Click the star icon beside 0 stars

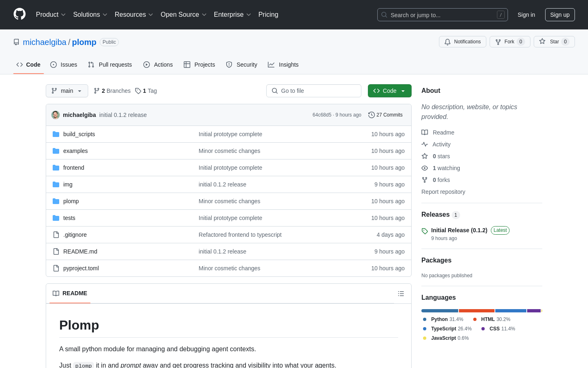(x=425, y=156)
